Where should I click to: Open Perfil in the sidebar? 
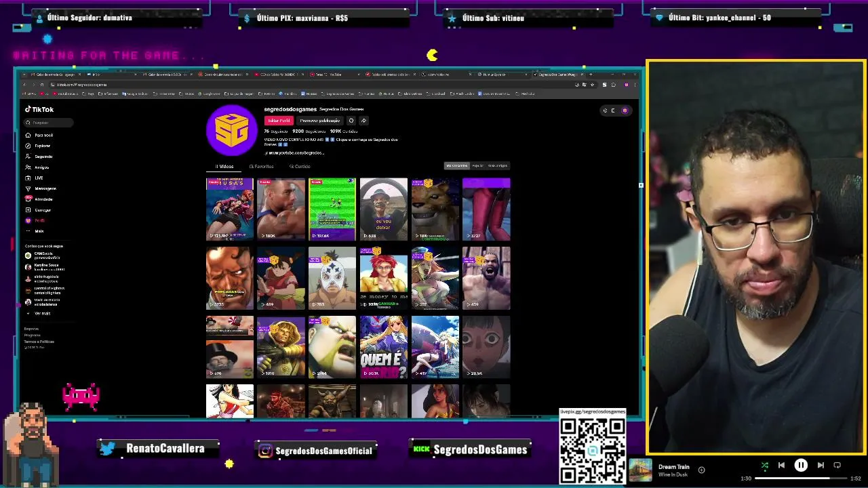35,220
